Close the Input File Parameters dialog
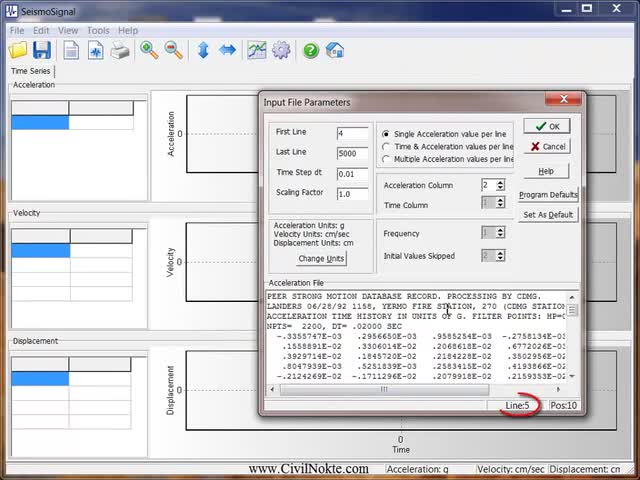Screen dimensions: 640x480 click(563, 99)
